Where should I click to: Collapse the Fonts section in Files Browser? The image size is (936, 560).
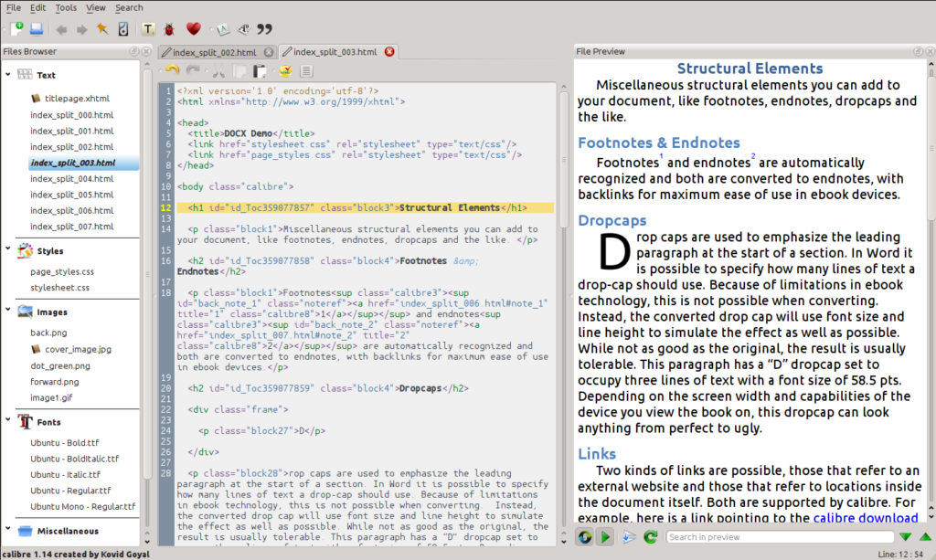tap(7, 422)
